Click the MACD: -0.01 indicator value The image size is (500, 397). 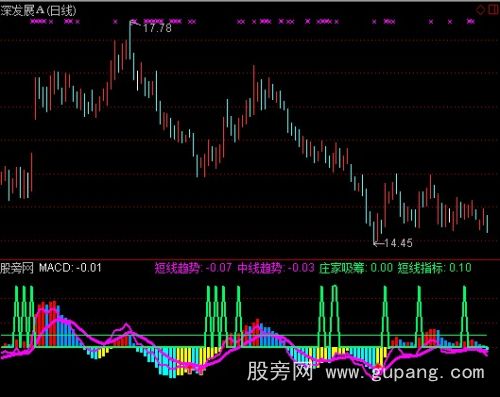[x=70, y=268]
